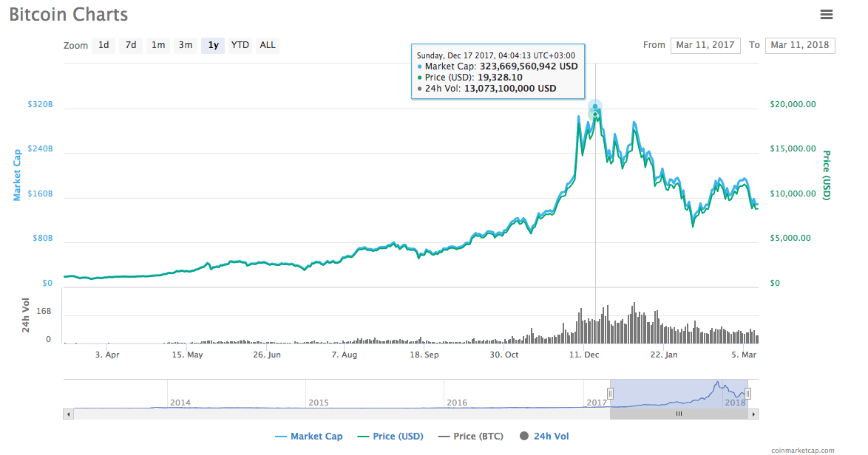Click the Market Cap legend dot icon
This screenshot has width=868, height=455.
pyautogui.click(x=281, y=436)
